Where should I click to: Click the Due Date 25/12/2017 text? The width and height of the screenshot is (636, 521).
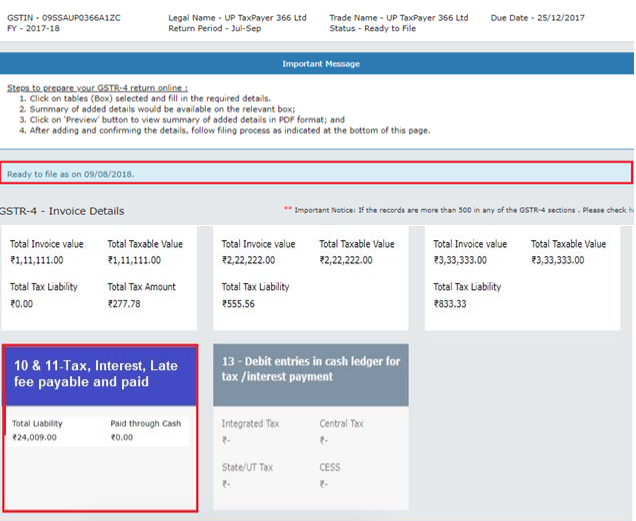(x=538, y=18)
